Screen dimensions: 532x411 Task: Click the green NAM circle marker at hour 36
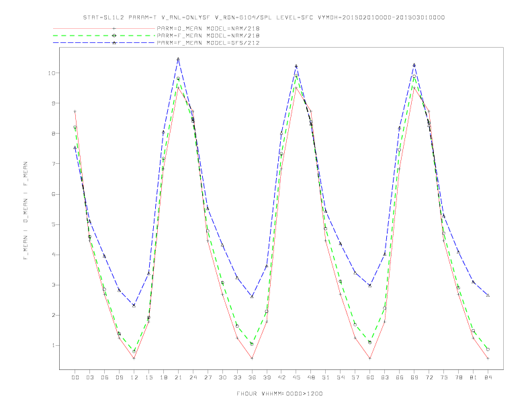pyautogui.click(x=252, y=344)
